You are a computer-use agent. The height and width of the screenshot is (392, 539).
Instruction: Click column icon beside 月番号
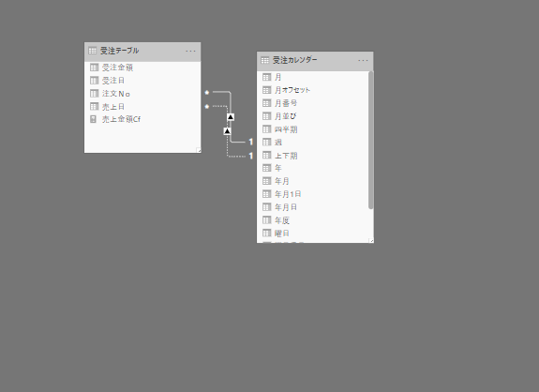(x=267, y=103)
